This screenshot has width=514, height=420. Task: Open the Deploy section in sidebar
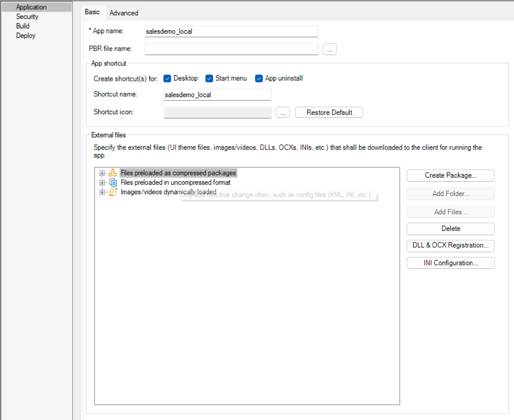(x=26, y=36)
